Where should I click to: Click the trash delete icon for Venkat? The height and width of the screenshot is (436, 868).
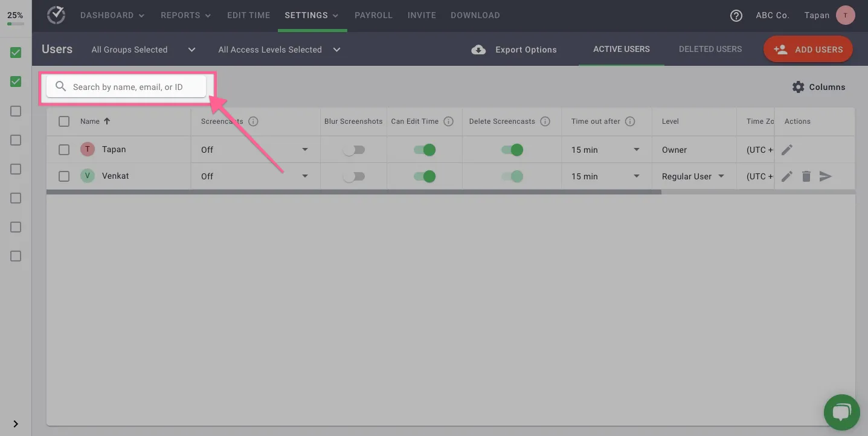pos(806,176)
